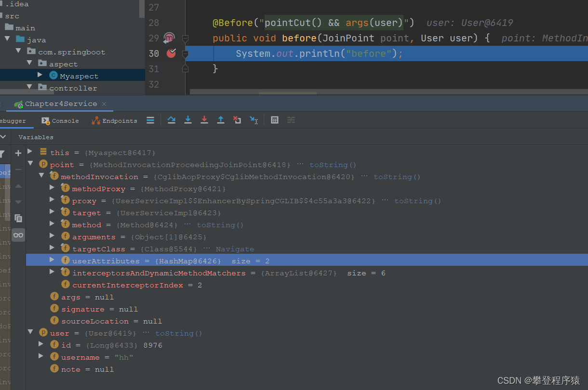
Task: Click the frames dropdown chevron
Action: tap(3, 137)
